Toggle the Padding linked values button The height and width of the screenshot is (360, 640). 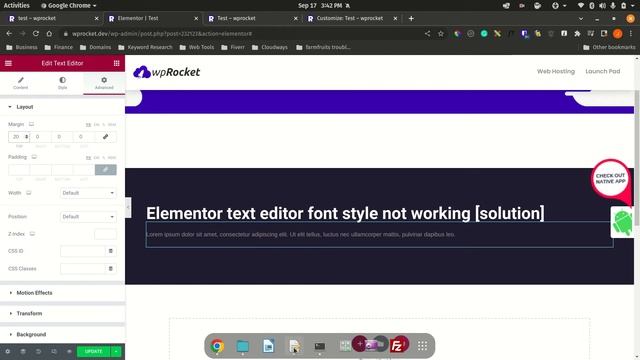pyautogui.click(x=106, y=170)
